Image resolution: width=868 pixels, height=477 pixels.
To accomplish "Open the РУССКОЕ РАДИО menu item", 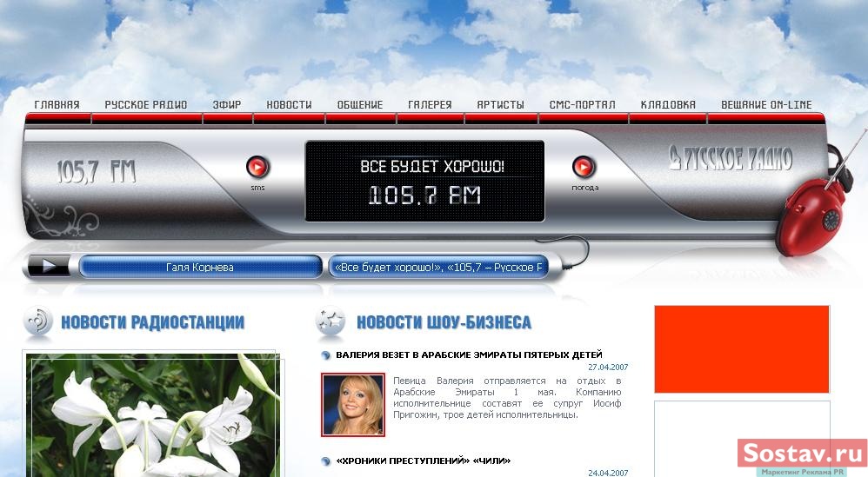I will tap(146, 104).
